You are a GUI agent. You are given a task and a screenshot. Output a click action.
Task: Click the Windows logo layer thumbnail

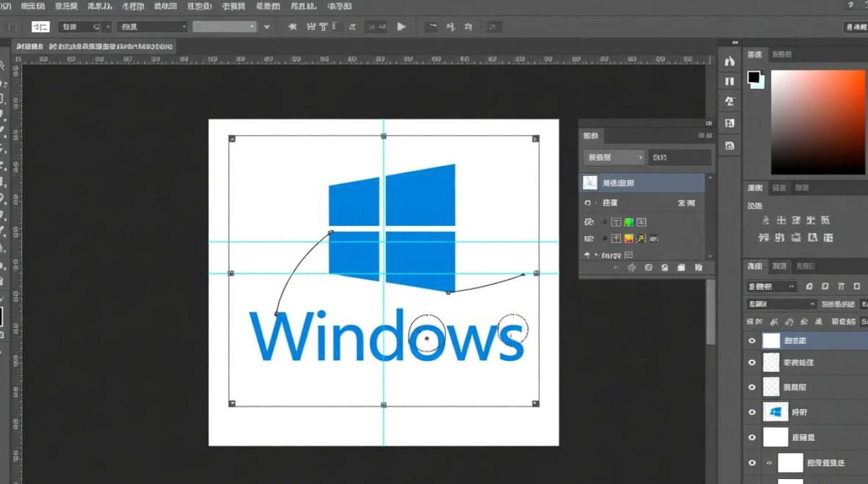pos(776,412)
